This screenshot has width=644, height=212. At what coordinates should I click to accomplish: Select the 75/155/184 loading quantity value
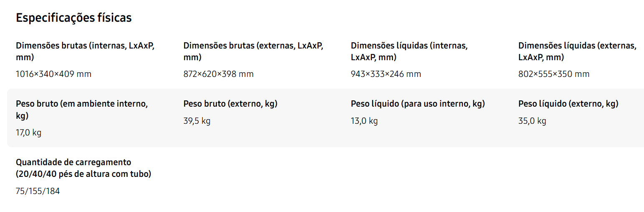(38, 192)
